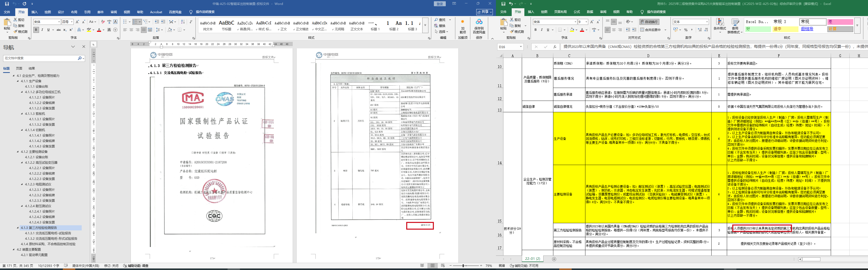Screen dimensions: 868x270
Task: Switch navigation pane to 页面 tab
Action: (x=19, y=69)
